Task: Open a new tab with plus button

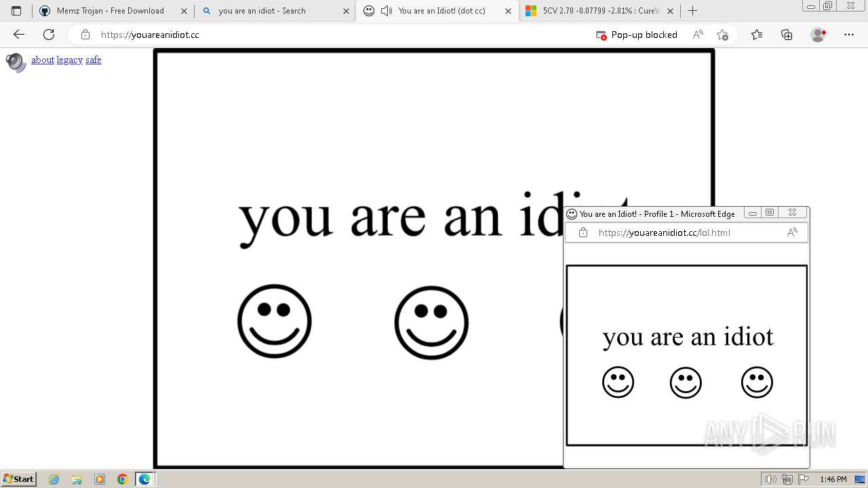Action: 692,11
